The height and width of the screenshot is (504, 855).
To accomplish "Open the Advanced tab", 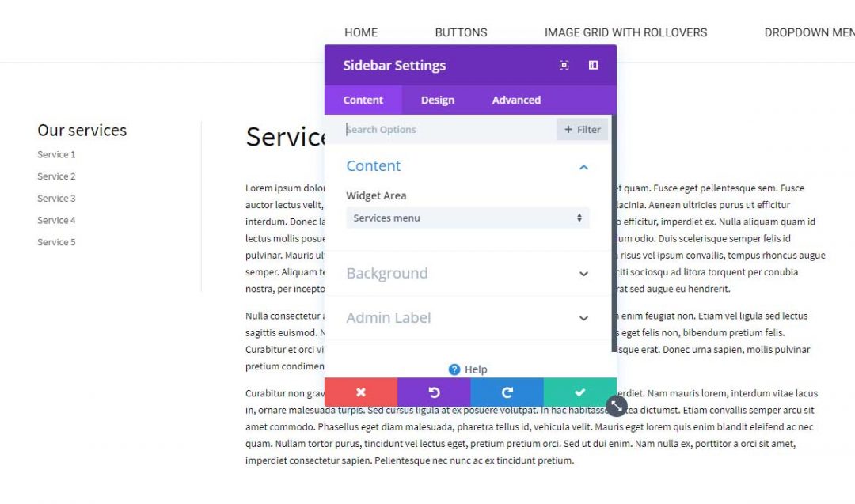I will (515, 100).
